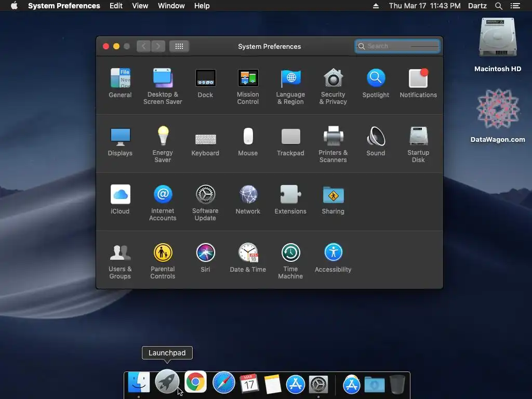Open Siri preferences
Image resolution: width=532 pixels, height=399 pixels.
(205, 258)
